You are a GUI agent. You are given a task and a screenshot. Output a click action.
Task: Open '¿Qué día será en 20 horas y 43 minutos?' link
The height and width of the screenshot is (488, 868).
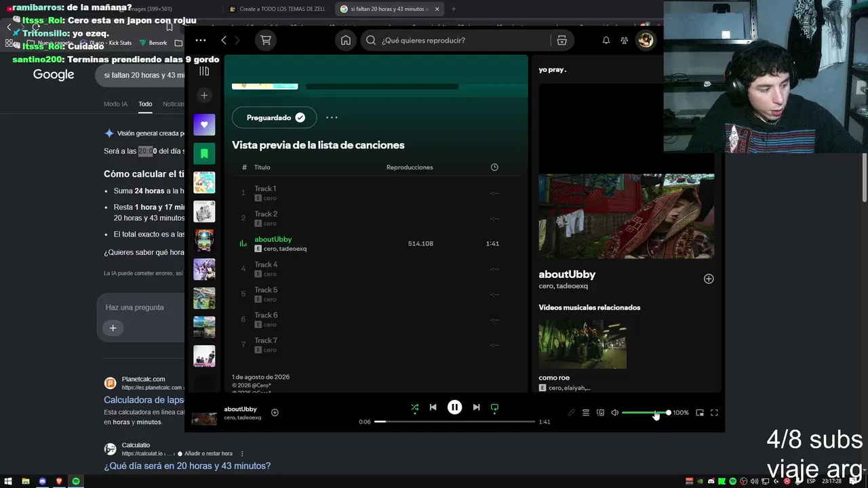point(187,466)
